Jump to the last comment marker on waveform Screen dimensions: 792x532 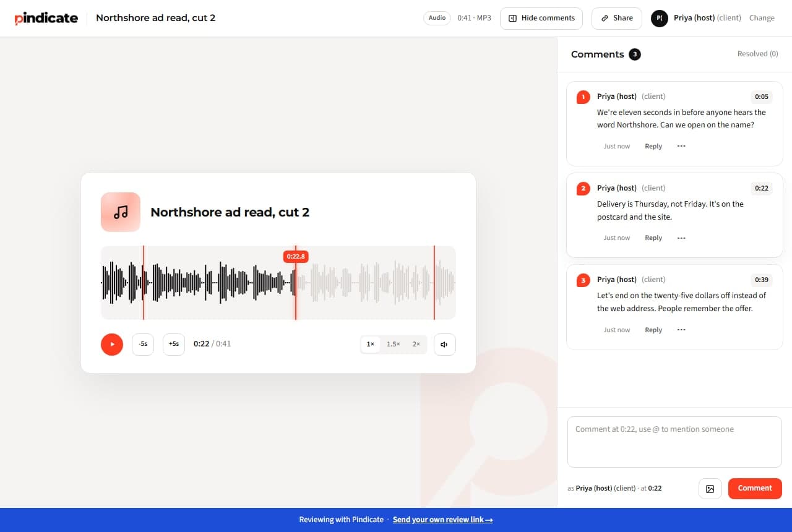coord(434,283)
